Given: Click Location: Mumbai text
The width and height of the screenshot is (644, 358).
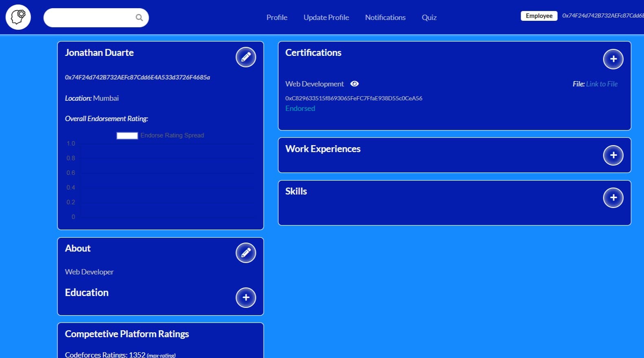Looking at the screenshot, I should 92,98.
